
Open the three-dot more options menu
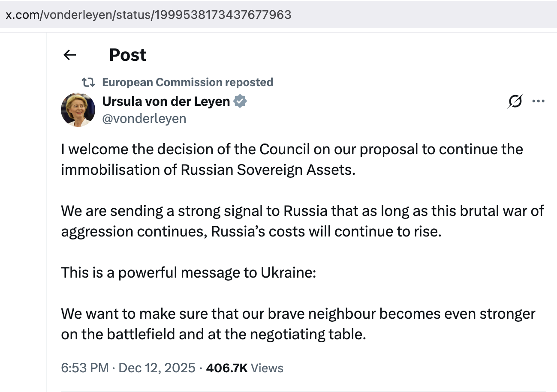click(538, 102)
